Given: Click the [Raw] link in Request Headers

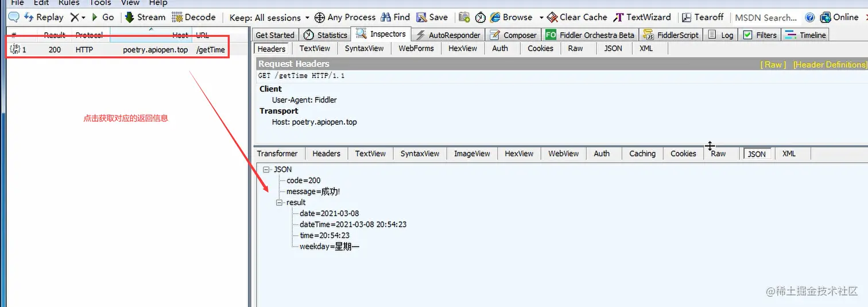Looking at the screenshot, I should [773, 64].
